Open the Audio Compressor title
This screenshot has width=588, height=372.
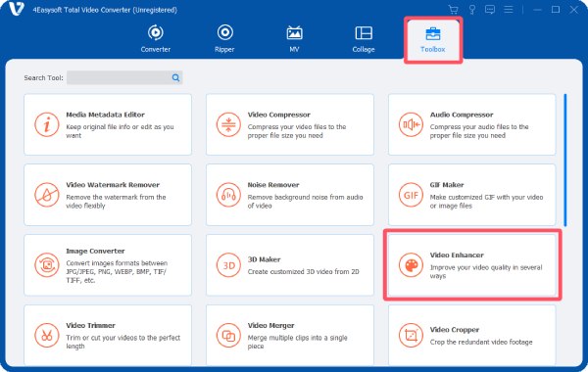tap(462, 115)
